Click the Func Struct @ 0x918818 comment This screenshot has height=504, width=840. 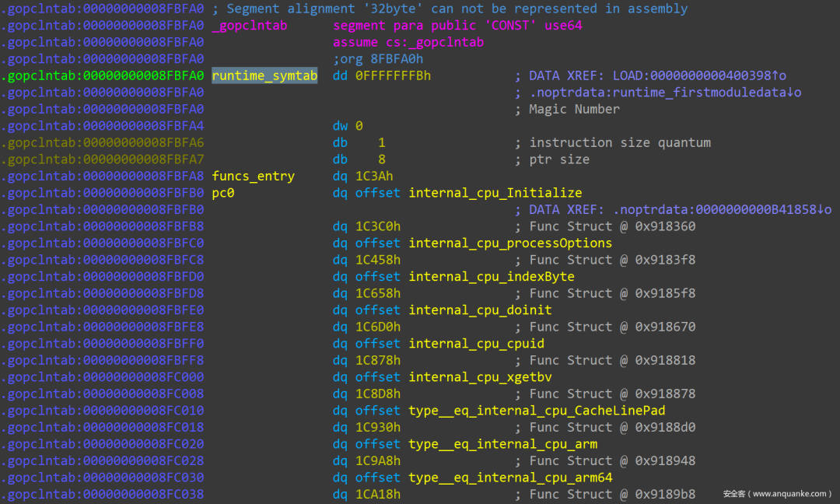tap(612, 360)
